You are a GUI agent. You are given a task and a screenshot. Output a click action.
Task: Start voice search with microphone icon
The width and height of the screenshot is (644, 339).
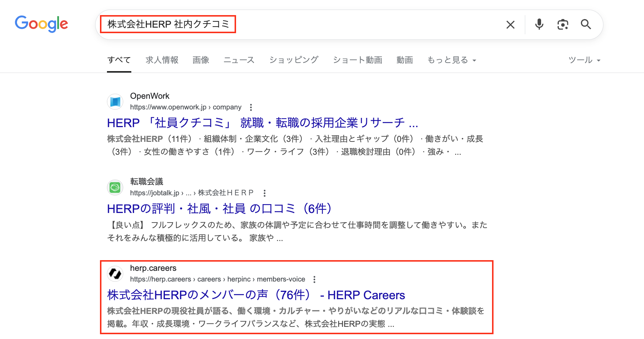coord(539,24)
